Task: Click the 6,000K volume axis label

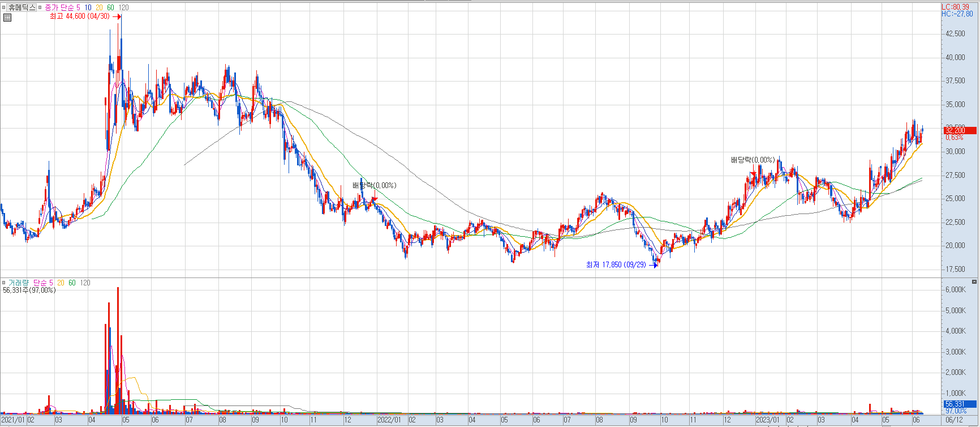Action: click(x=956, y=289)
